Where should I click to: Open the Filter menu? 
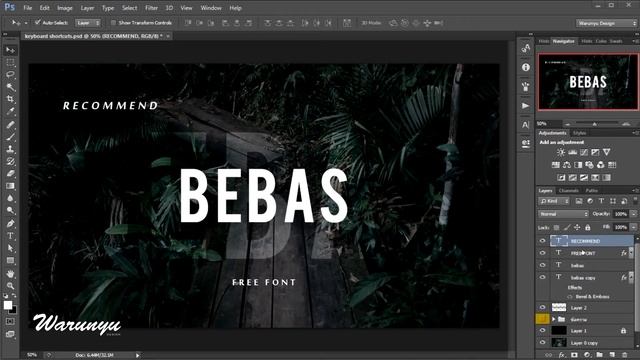pos(151,8)
